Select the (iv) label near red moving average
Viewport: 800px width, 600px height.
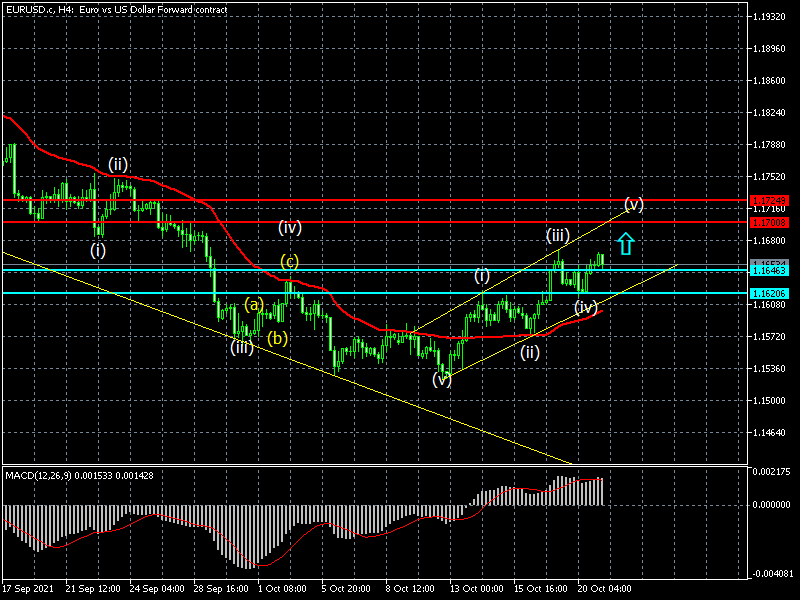tap(586, 307)
